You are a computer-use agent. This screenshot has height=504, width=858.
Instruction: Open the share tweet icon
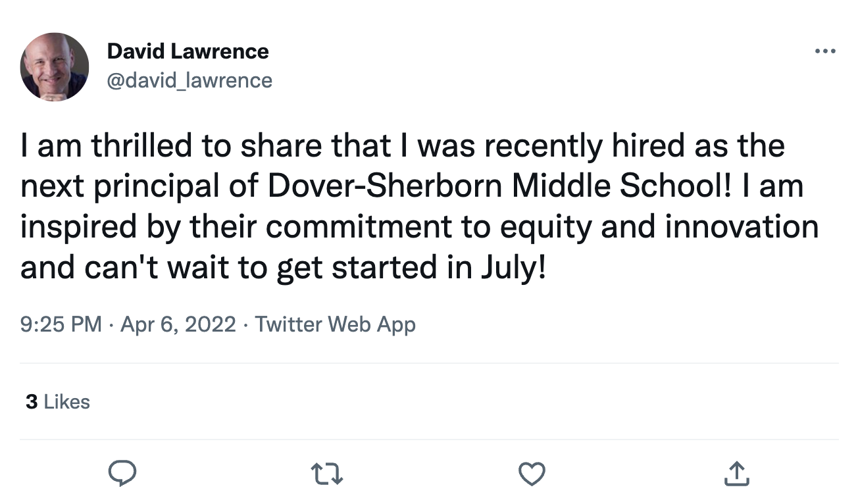[736, 473]
